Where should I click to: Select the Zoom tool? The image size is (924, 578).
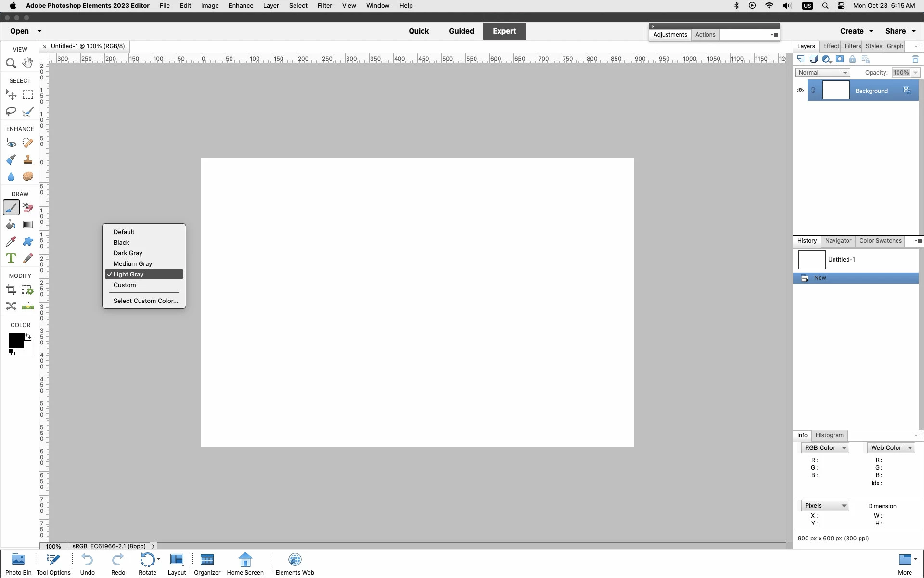11,64
